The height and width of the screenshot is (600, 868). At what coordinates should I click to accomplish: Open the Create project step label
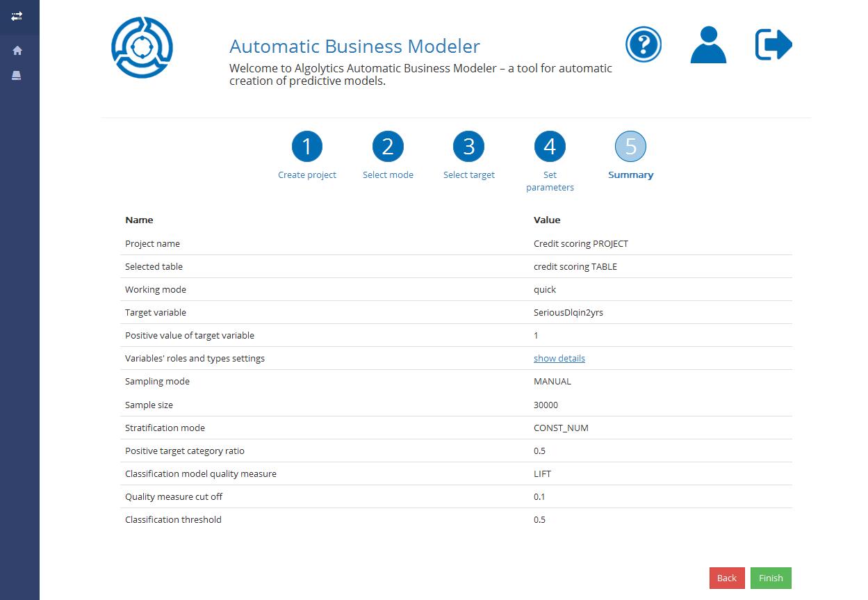point(307,175)
